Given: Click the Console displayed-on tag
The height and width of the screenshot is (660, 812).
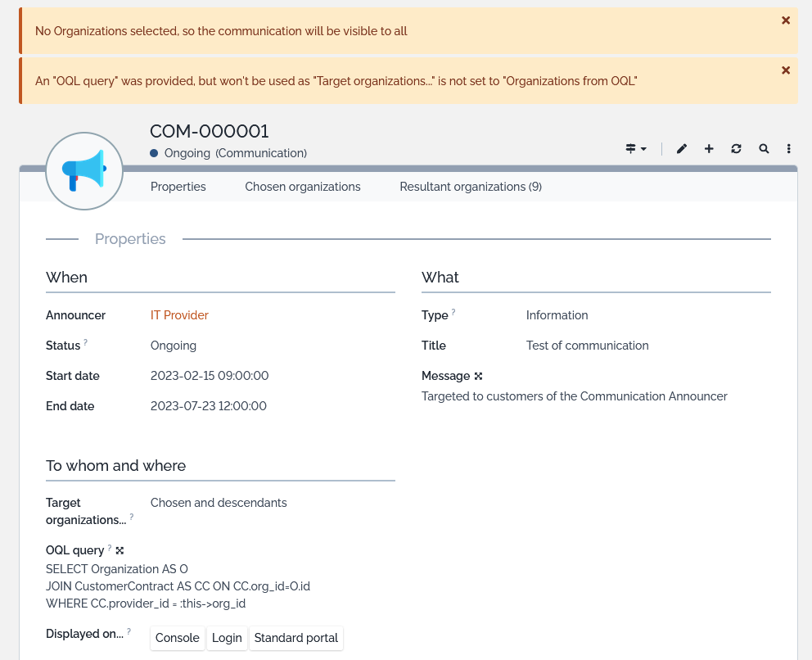Looking at the screenshot, I should tap(178, 638).
